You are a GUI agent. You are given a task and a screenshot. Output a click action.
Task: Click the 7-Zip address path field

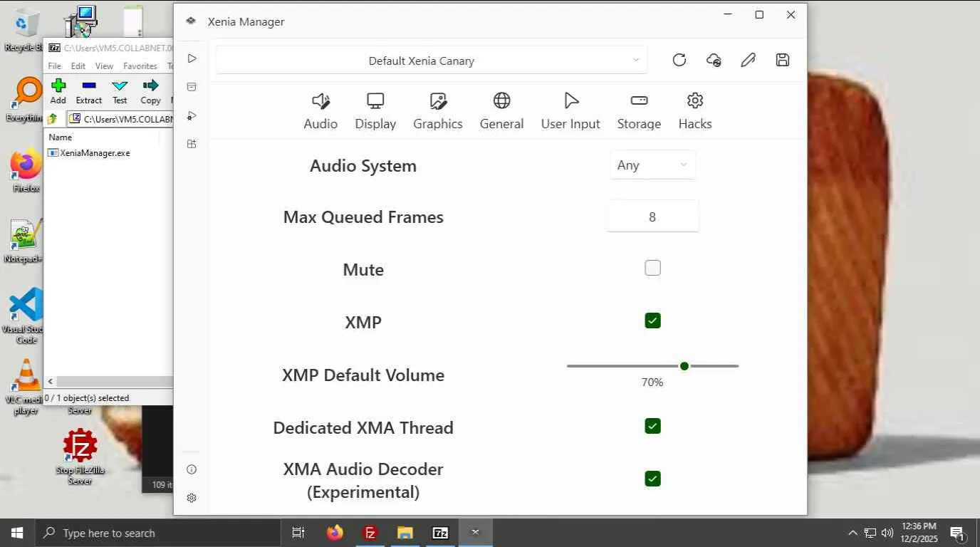[120, 119]
